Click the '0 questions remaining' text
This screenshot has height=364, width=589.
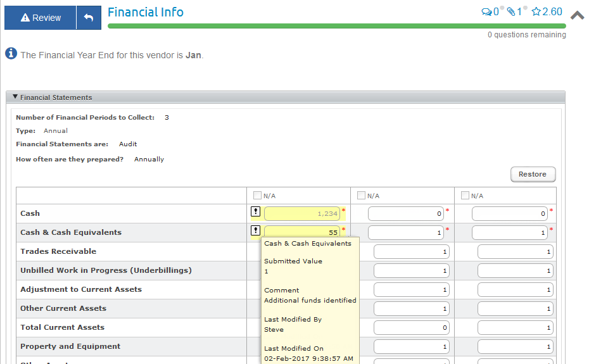point(527,35)
